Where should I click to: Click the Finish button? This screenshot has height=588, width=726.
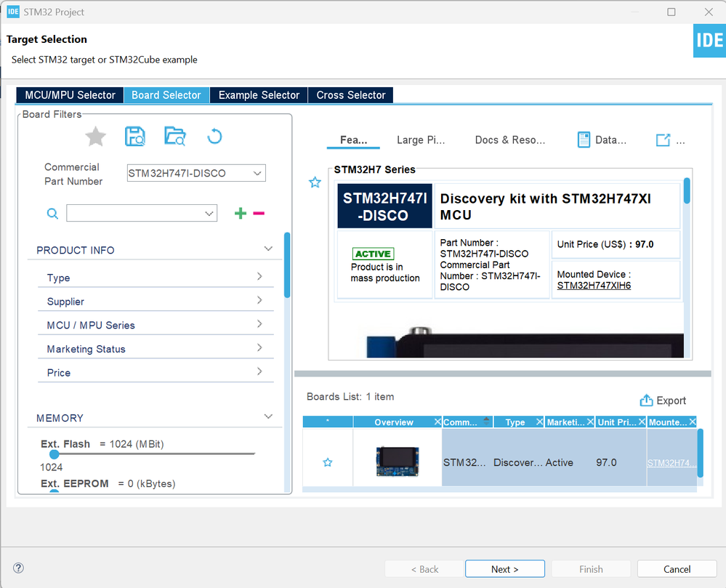tap(591, 569)
